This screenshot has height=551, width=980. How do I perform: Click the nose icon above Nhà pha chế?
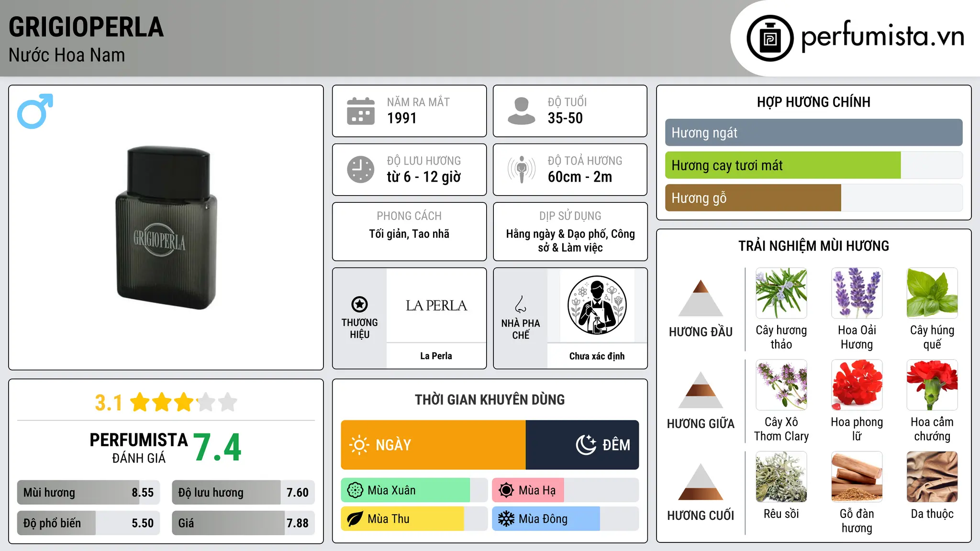[521, 304]
